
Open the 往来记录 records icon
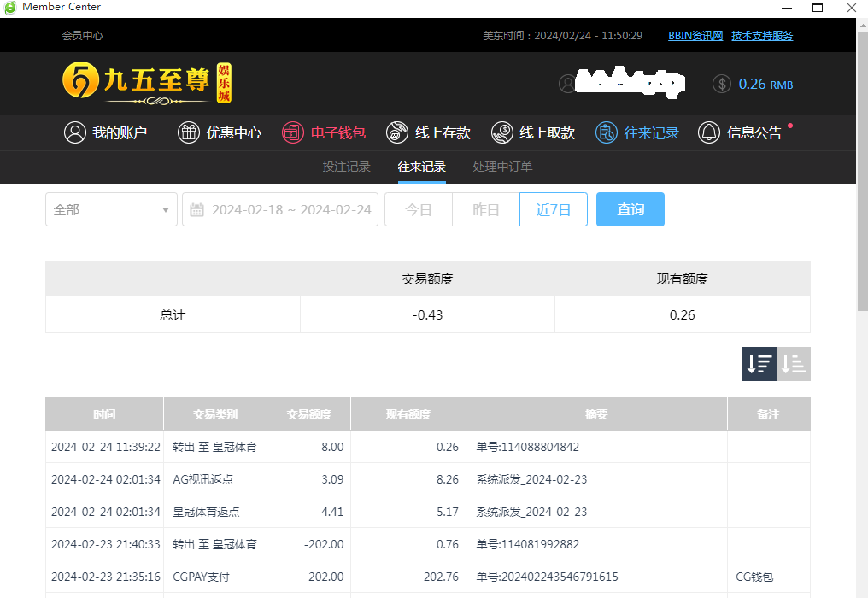(x=607, y=132)
